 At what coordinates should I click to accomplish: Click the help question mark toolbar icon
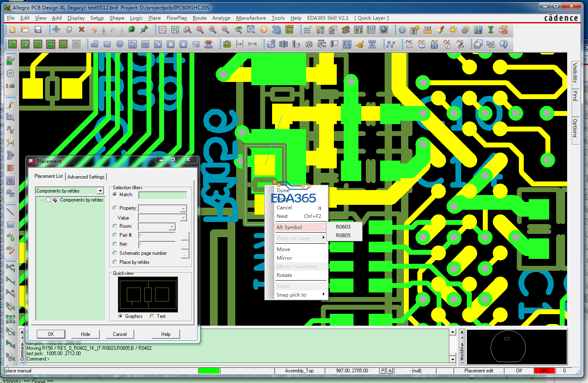[504, 44]
